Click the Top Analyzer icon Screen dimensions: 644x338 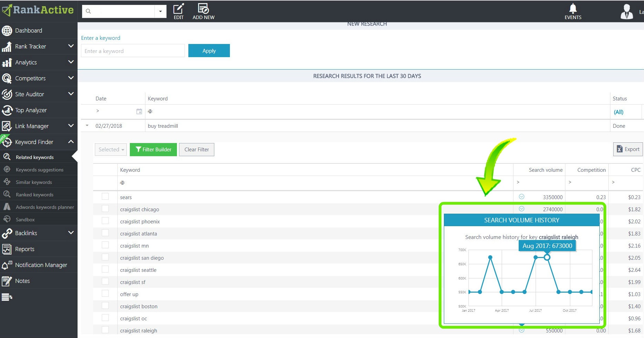[7, 110]
